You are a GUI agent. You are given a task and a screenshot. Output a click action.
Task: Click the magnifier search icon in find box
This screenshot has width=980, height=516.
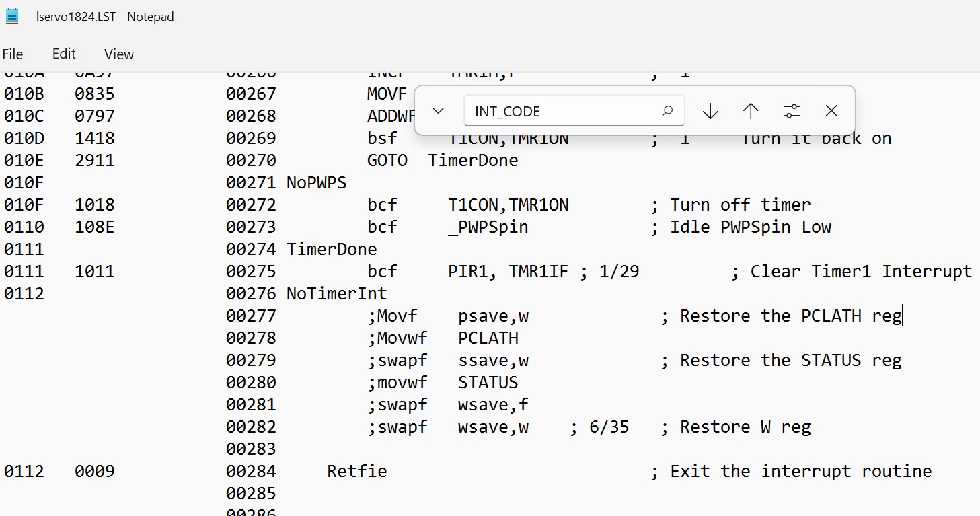click(x=667, y=111)
